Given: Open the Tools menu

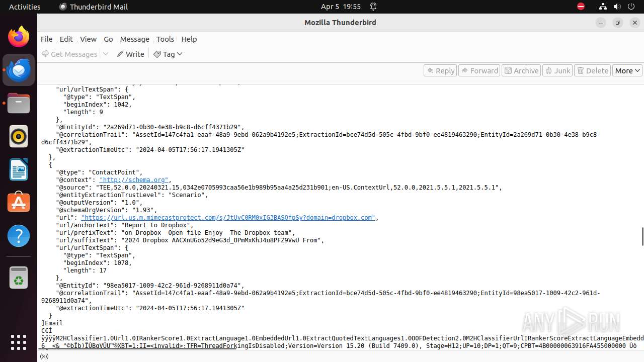Looking at the screenshot, I should click(165, 39).
